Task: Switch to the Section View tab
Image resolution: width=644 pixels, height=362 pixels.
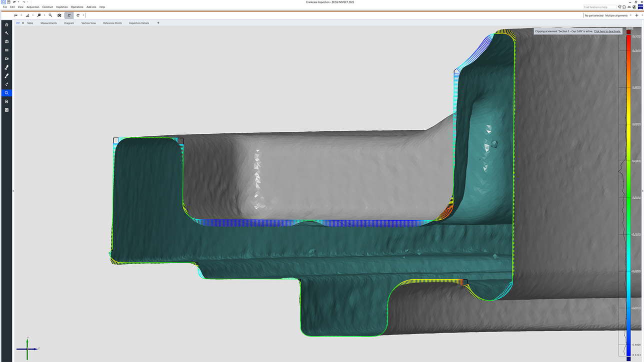Action: click(88, 23)
